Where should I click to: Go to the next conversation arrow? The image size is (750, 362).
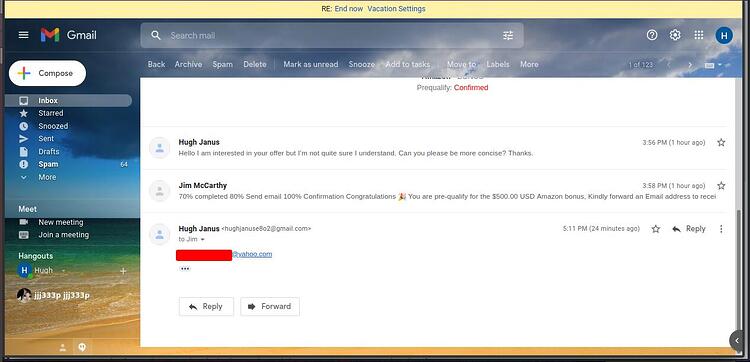pyautogui.click(x=690, y=65)
